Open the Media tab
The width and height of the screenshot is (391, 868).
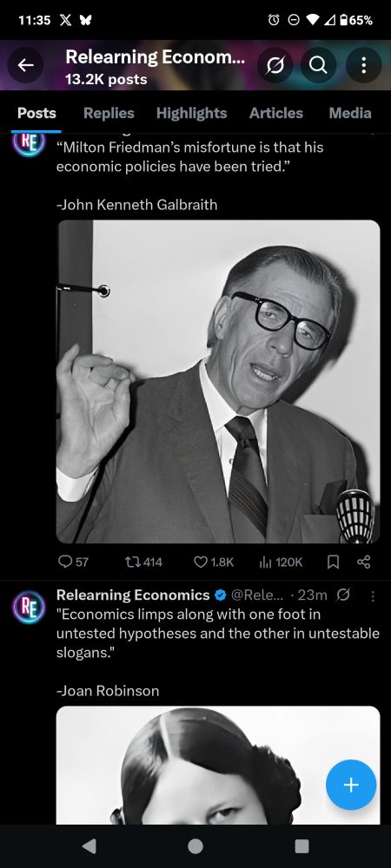click(x=350, y=113)
